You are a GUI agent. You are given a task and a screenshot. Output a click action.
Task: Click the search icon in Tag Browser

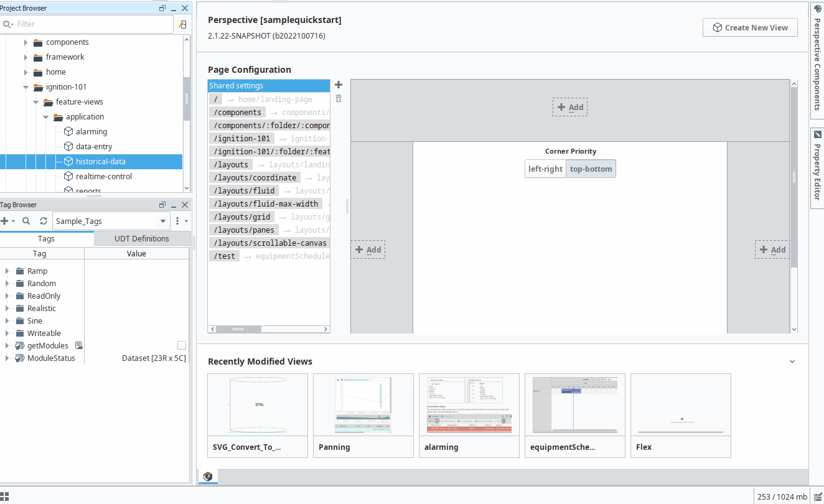pos(26,220)
